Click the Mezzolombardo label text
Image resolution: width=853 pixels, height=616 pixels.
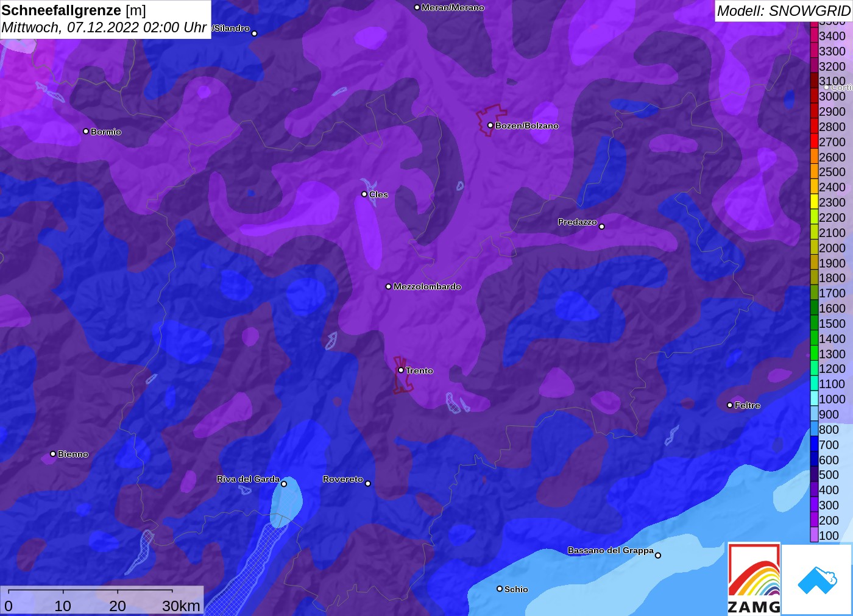427,286
